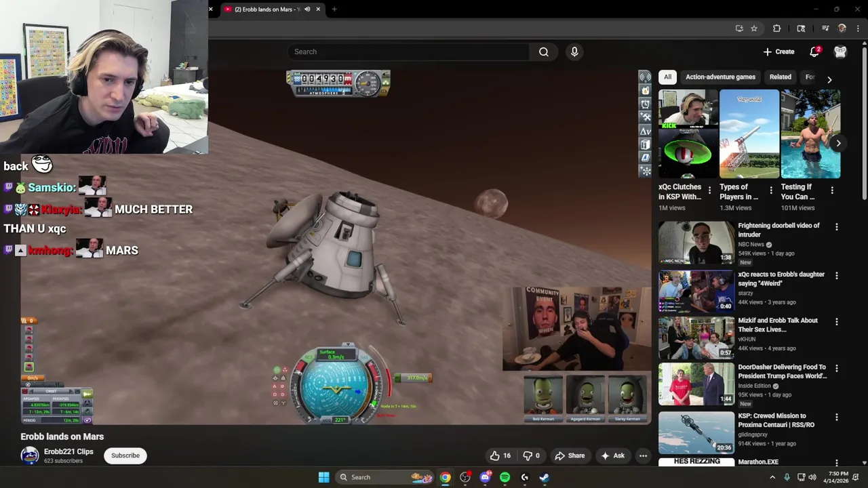Open Windows Start menu
Image resolution: width=868 pixels, height=488 pixels.
(323, 477)
